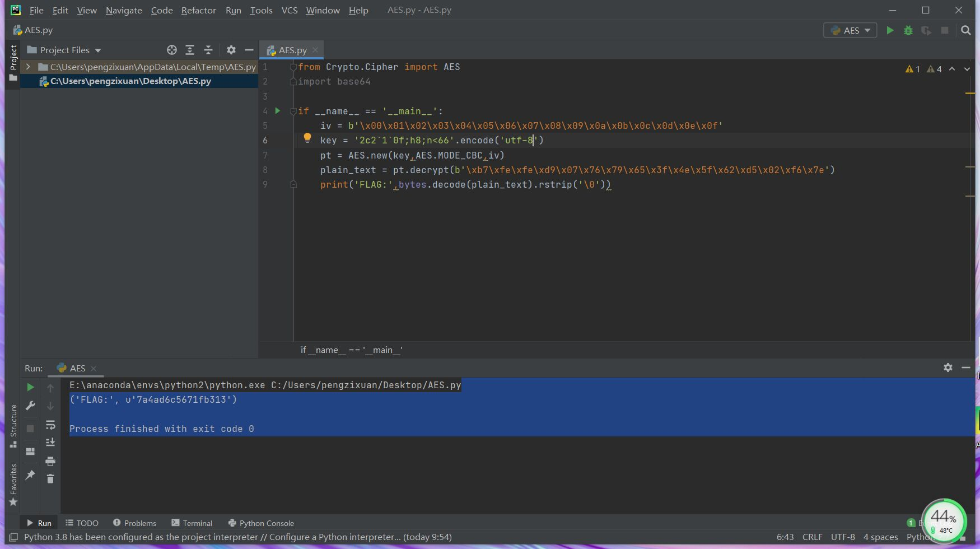Expand all in Project panel

coord(190,50)
